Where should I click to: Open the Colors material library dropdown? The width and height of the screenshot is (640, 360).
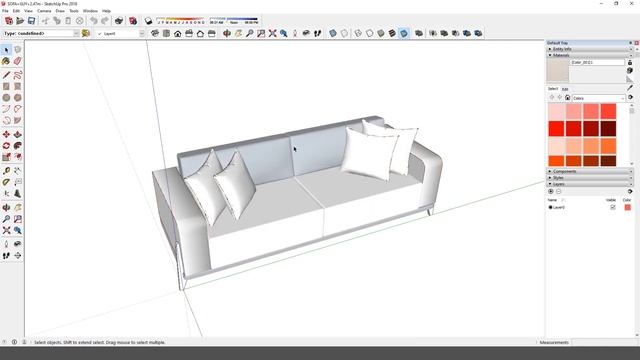[x=598, y=98]
